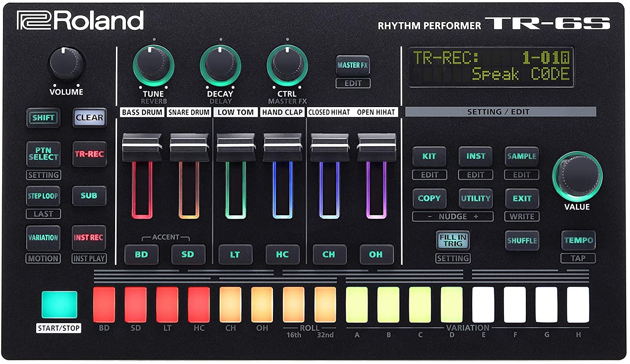Enable TR-REC recording mode
This screenshot has width=630, height=364.
(x=89, y=155)
